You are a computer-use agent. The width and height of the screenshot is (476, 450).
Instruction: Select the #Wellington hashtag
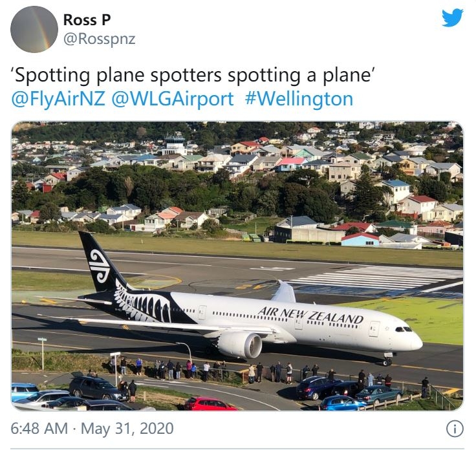tap(299, 99)
